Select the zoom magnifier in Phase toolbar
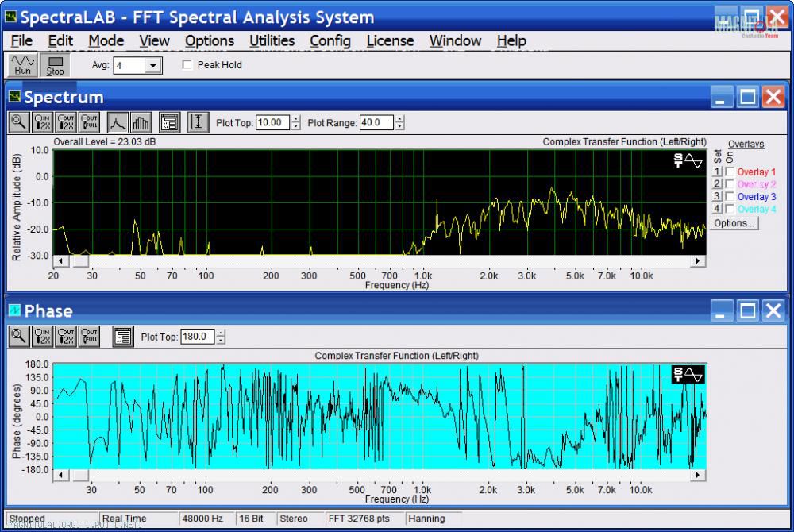 coord(19,336)
